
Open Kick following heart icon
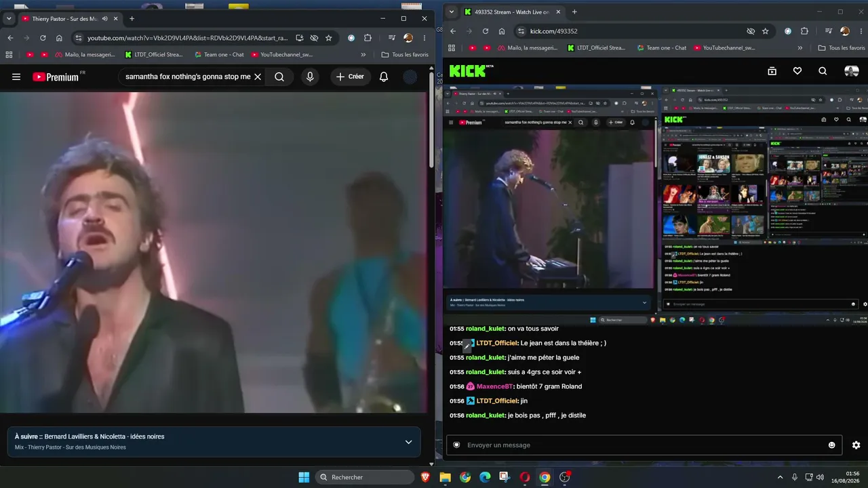click(797, 71)
